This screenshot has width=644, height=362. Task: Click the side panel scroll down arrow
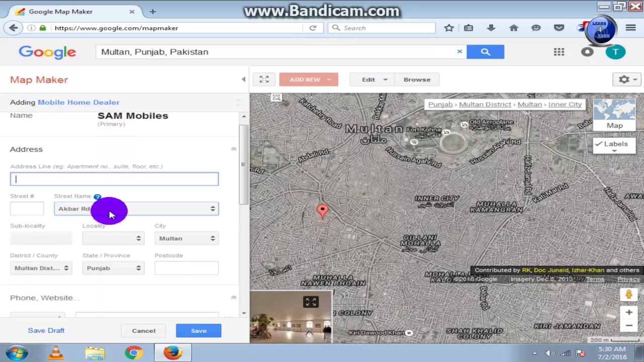[x=244, y=313]
